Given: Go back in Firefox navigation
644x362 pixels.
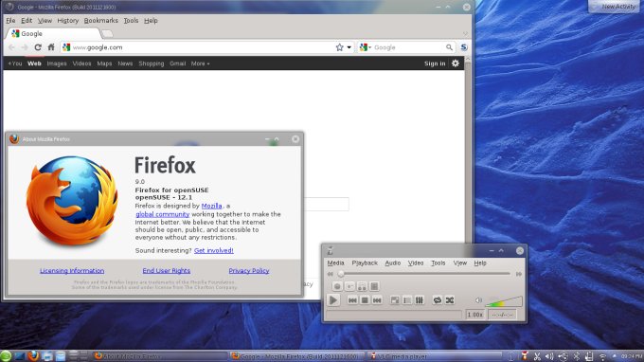Looking at the screenshot, I should point(11,47).
